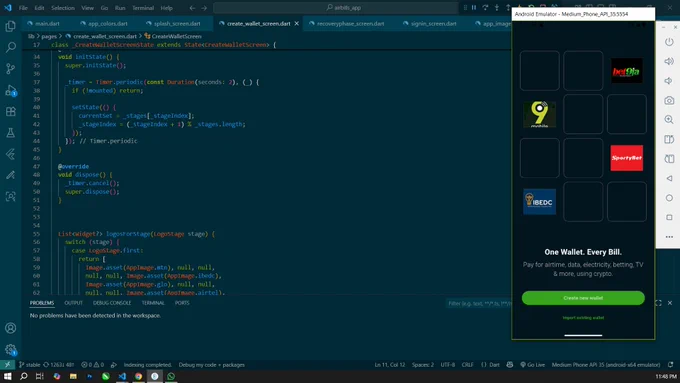Select the PORTS panel tab
The height and width of the screenshot is (383, 680).
(182, 303)
